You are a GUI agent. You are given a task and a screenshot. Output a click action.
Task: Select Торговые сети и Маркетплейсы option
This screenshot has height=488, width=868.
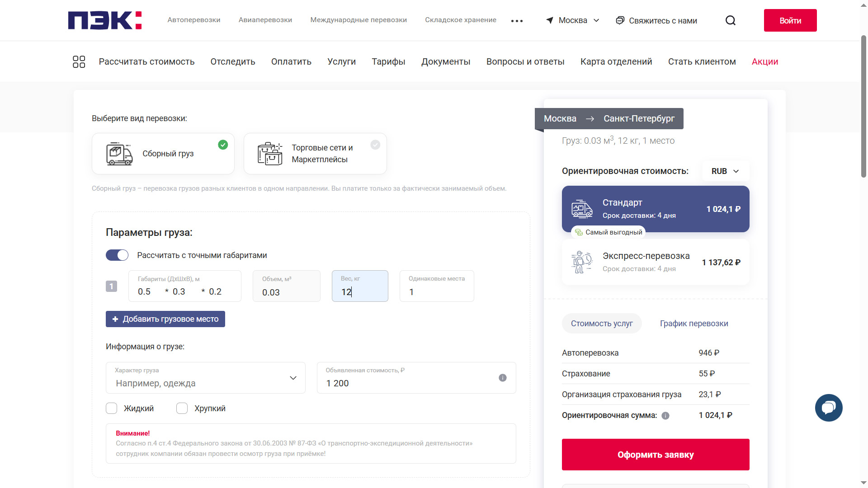click(315, 154)
